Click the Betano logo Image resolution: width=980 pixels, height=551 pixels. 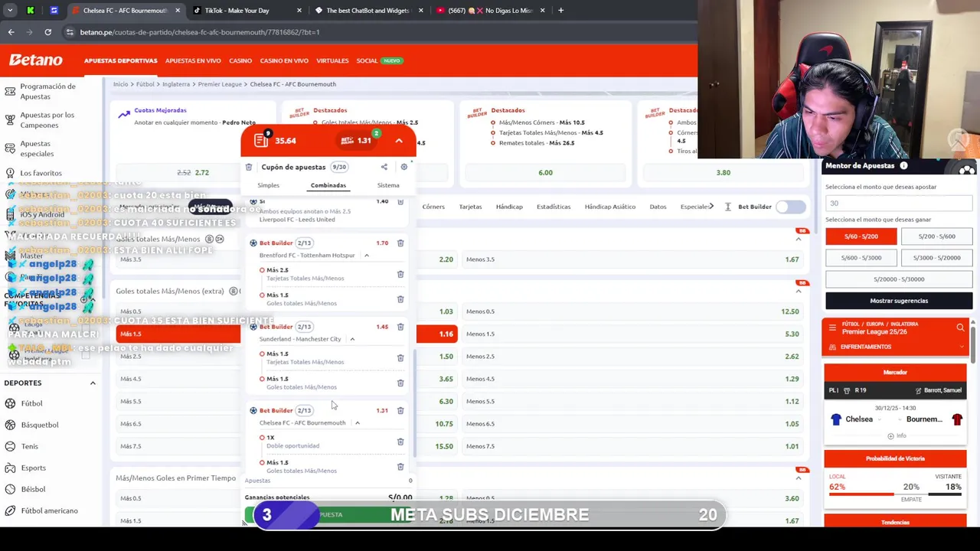35,60
